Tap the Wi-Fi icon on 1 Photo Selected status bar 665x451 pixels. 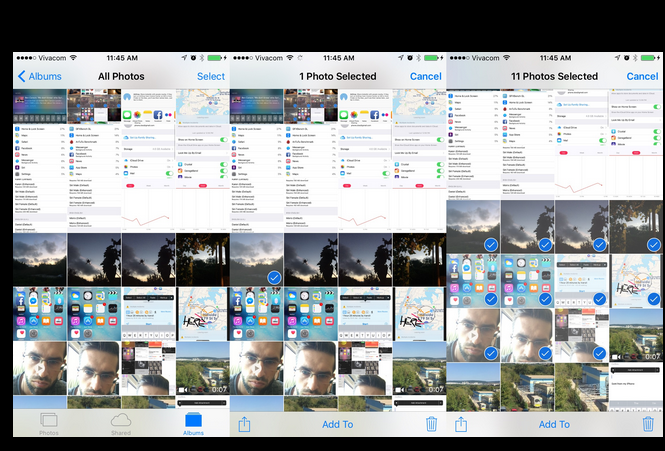[290, 58]
